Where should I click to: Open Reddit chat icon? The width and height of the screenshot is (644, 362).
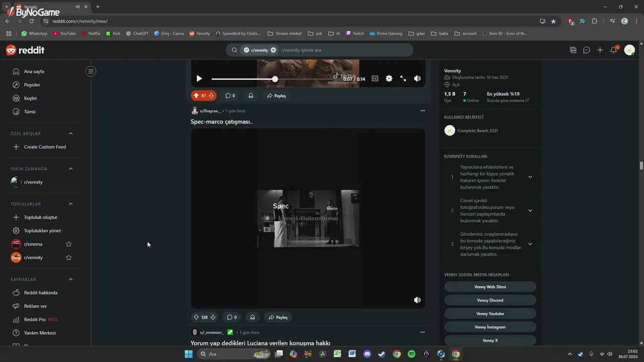coord(587,50)
